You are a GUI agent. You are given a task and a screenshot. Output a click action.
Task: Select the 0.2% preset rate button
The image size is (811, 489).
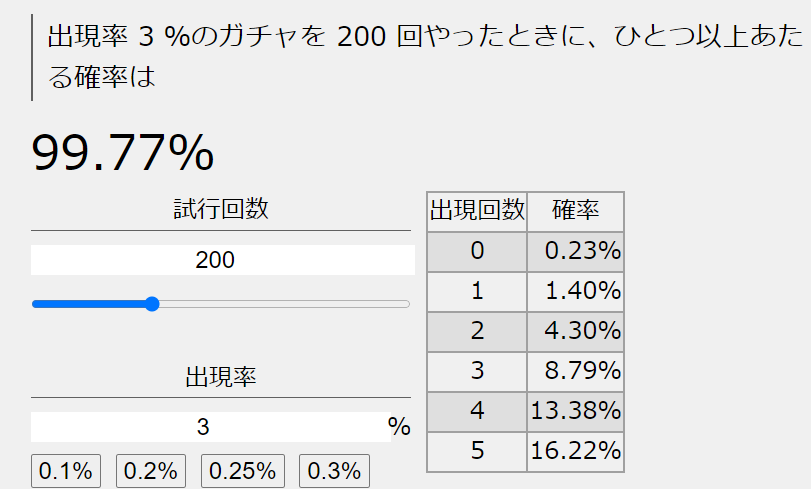(x=151, y=471)
